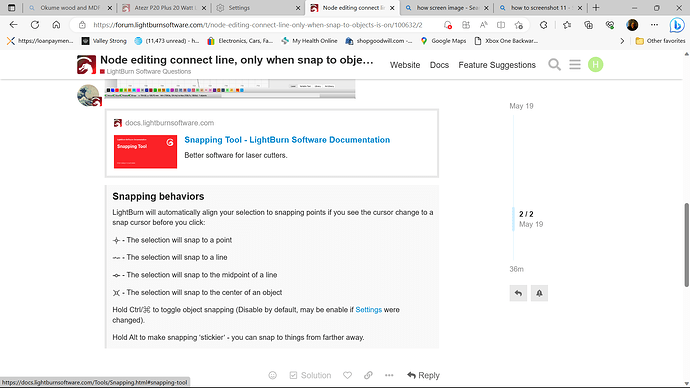
Task: Open emoji reaction picker below post
Action: point(273,375)
